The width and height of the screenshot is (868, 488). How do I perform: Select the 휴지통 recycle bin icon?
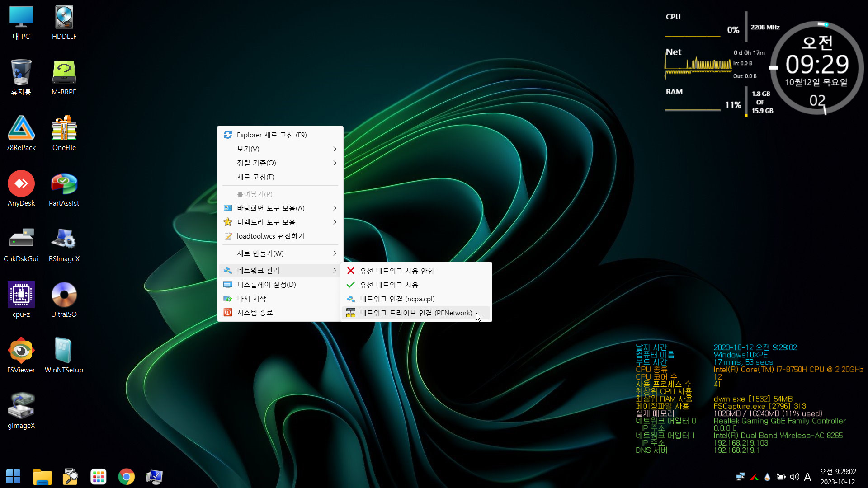(21, 78)
